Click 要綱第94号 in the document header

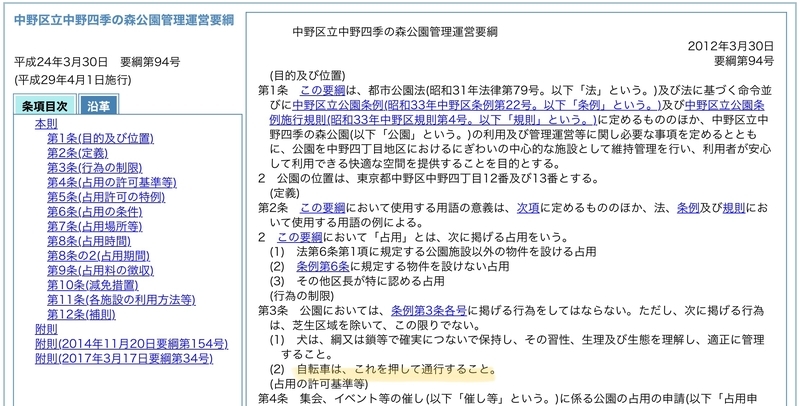pos(743,61)
